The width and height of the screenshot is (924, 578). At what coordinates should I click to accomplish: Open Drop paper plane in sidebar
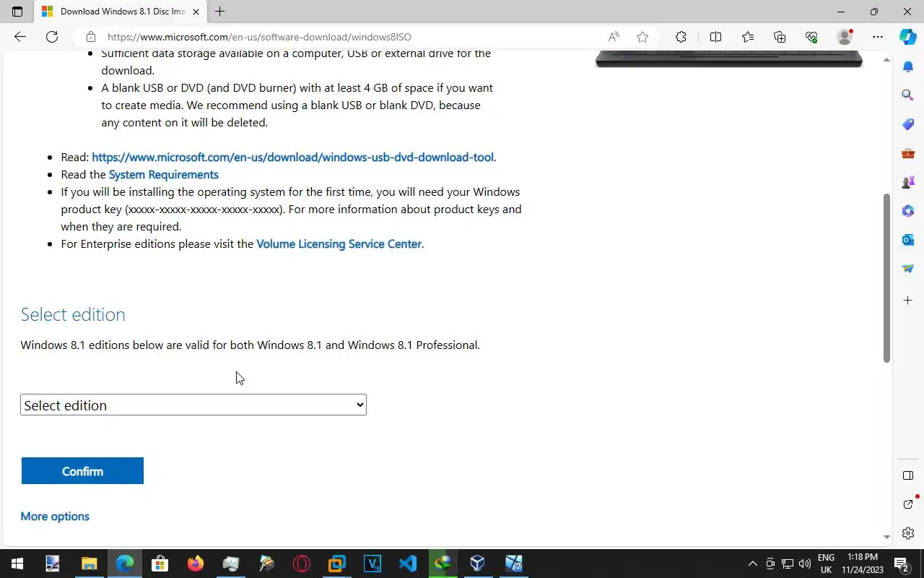(x=908, y=268)
